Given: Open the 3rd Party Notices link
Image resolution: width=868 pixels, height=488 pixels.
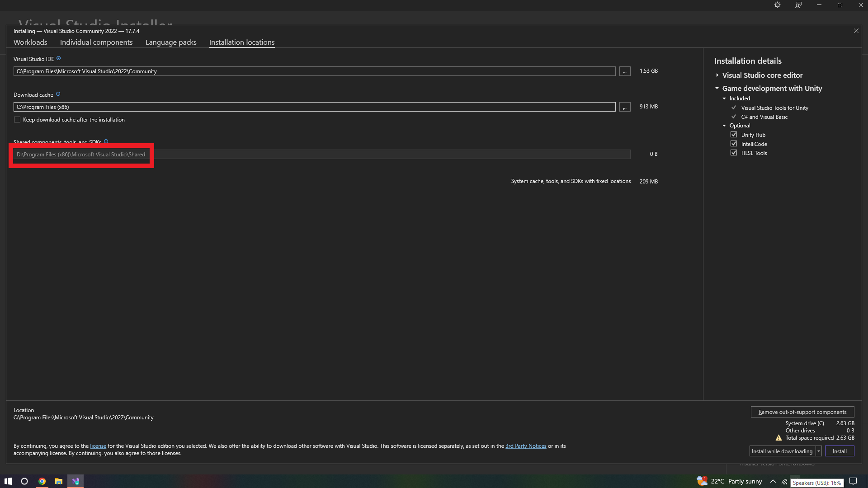Looking at the screenshot, I should point(526,446).
